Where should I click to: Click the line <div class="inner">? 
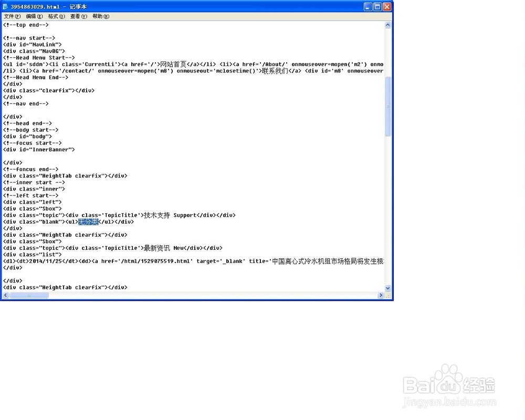(x=34, y=189)
